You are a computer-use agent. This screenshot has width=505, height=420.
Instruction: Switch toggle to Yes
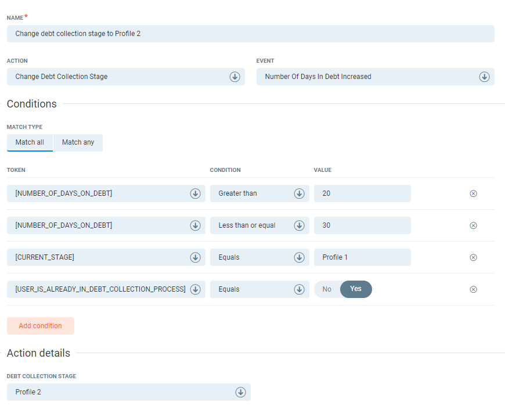pyautogui.click(x=355, y=289)
